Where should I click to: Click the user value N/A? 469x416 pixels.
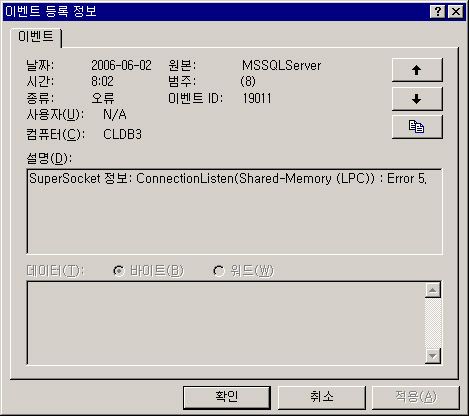(115, 115)
